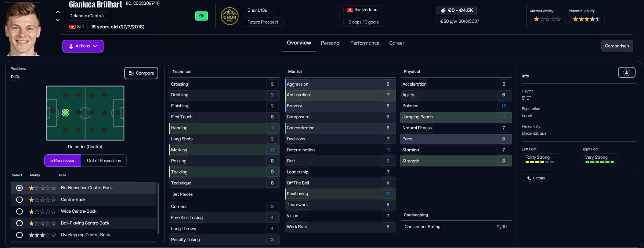The width and height of the screenshot is (644, 248).
Task: Click the highlighted centre-back position dot on pitch
Action: pyautogui.click(x=66, y=112)
